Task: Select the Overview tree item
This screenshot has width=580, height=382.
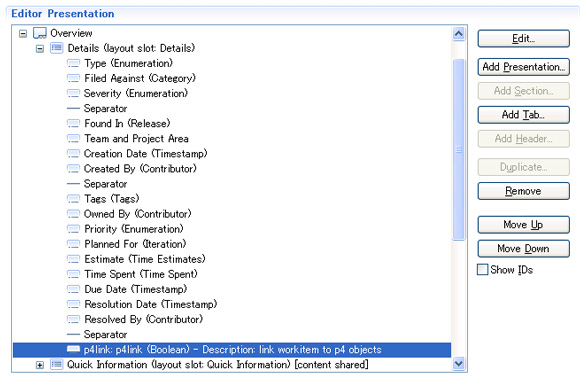Action: 71,33
